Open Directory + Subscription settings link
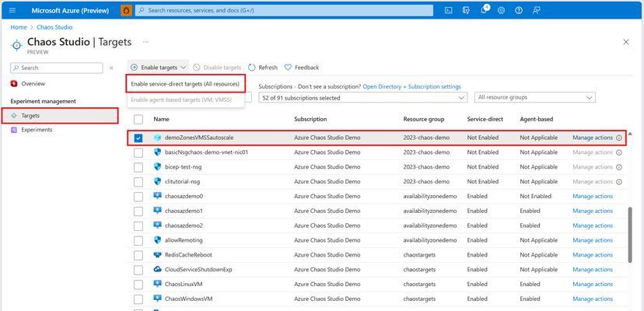The width and height of the screenshot is (644, 311). [412, 86]
